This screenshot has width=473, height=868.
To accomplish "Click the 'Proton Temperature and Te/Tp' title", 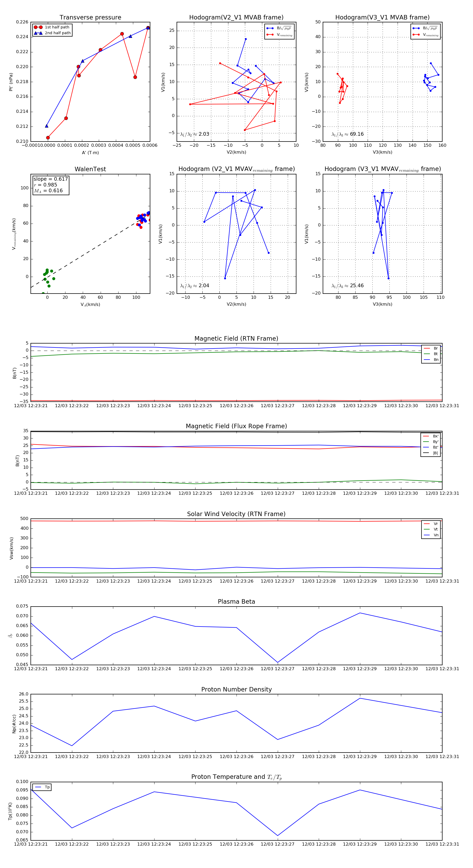I will (x=236, y=777).
